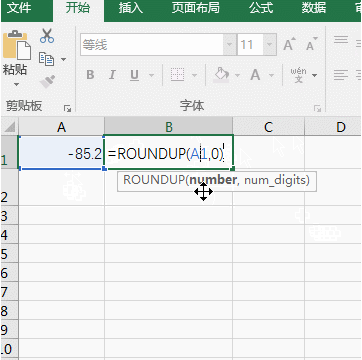
Task: Open the Paste options dropdown arrow
Action: (x=17, y=85)
